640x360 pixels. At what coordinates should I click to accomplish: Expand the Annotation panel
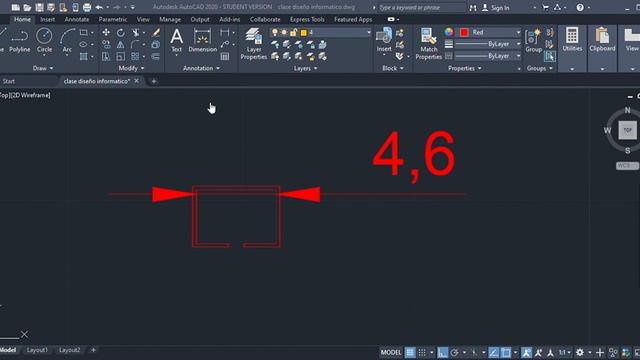click(x=201, y=68)
